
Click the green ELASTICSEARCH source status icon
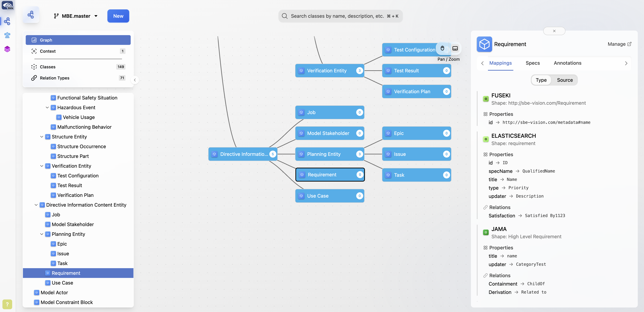486,139
